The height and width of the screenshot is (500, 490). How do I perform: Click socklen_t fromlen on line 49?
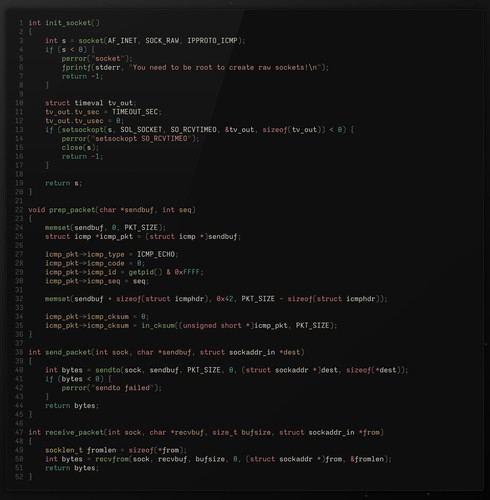(81, 450)
